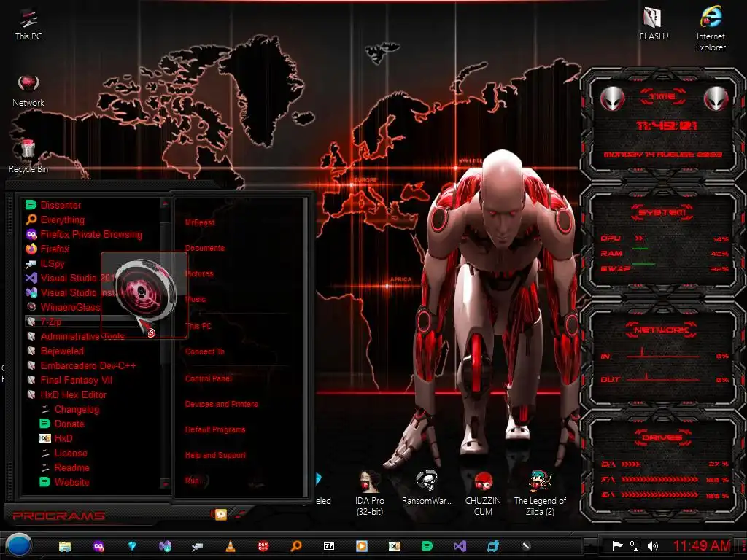Open Visual Studio purple icon on taskbar

(460, 546)
